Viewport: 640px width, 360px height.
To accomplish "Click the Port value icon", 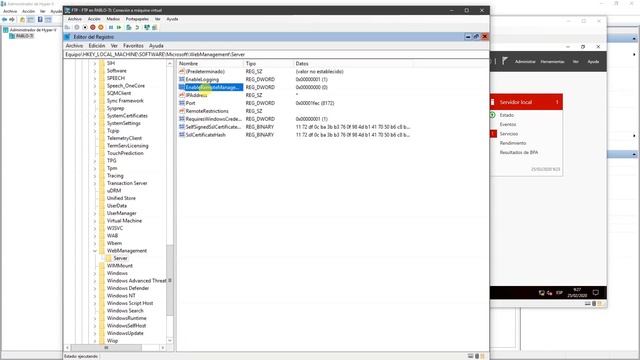I will click(x=182, y=103).
